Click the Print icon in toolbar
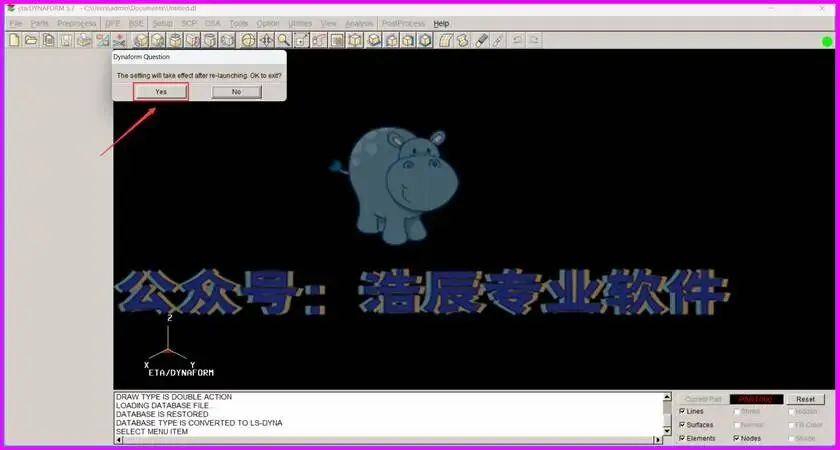This screenshot has height=450, width=840. point(84,40)
